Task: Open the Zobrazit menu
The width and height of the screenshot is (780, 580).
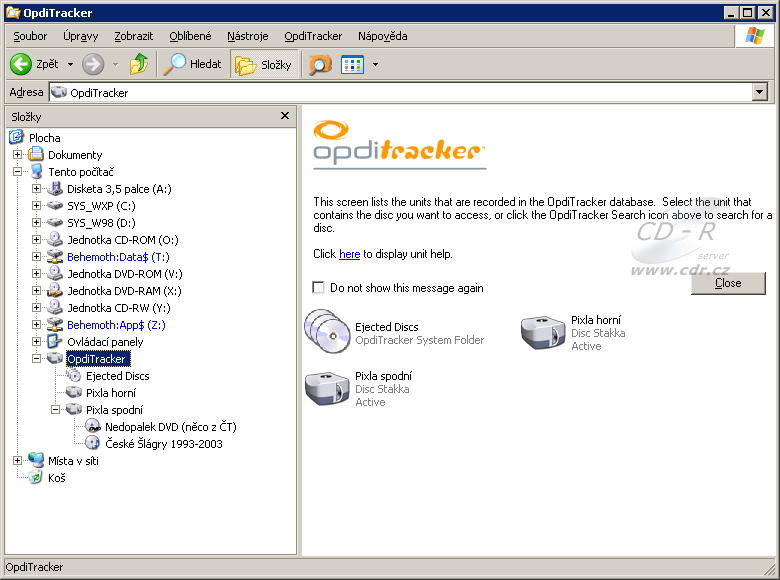Action: pyautogui.click(x=133, y=36)
